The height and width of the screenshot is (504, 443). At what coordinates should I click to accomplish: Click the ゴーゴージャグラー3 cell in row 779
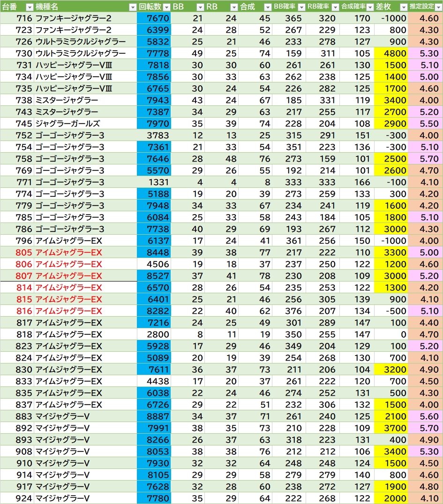(x=85, y=206)
